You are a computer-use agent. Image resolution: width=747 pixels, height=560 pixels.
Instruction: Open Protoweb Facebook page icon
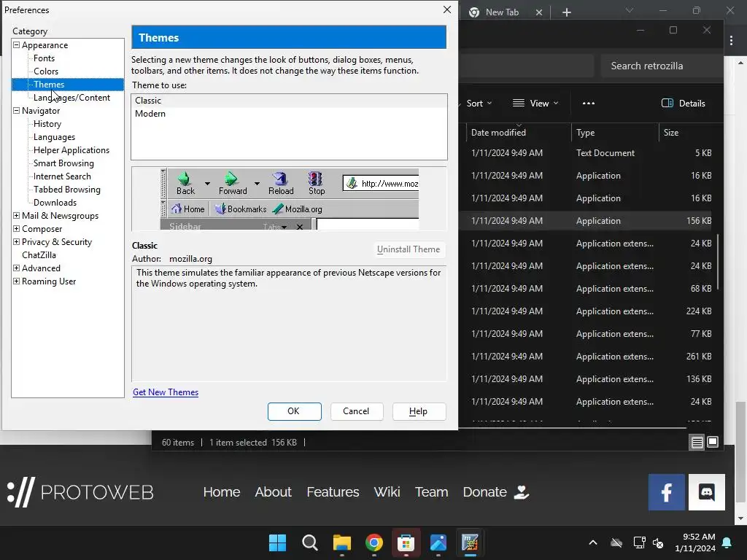[x=667, y=492]
